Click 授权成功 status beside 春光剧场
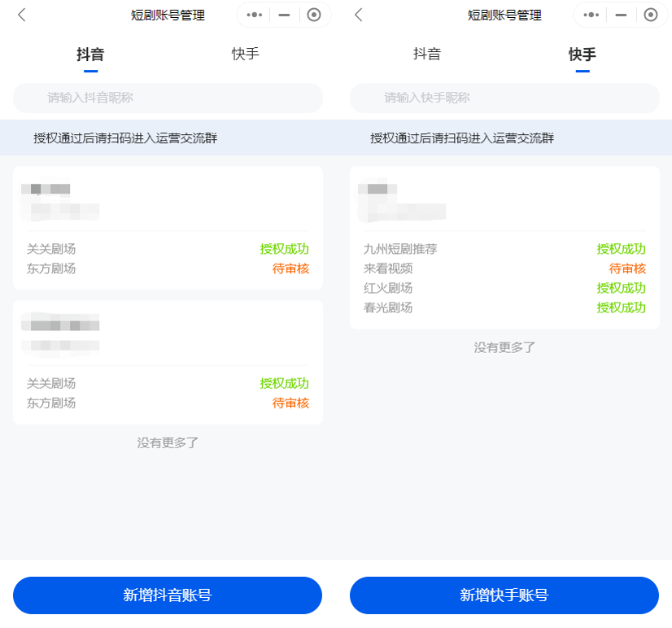Image resolution: width=672 pixels, height=628 pixels. [622, 307]
